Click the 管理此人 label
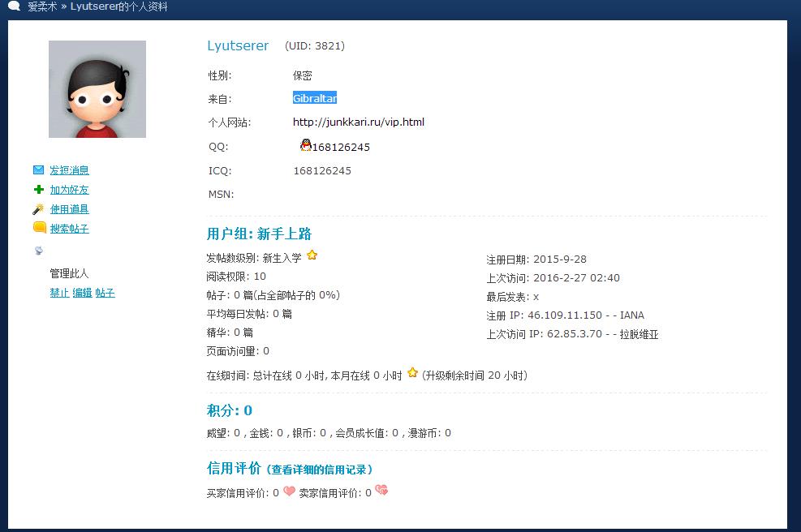 pos(69,273)
